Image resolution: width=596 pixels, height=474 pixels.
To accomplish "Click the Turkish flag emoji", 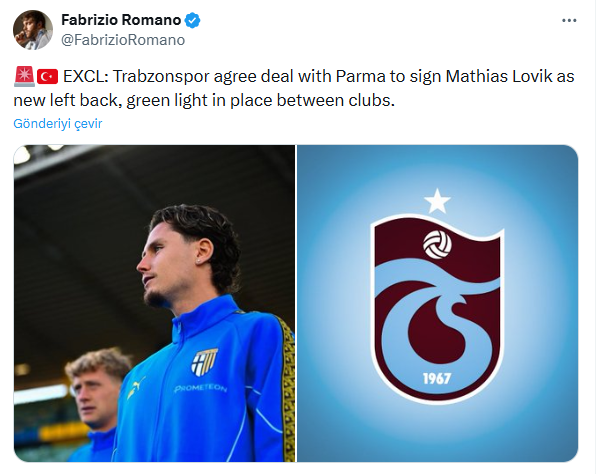I will [x=48, y=76].
